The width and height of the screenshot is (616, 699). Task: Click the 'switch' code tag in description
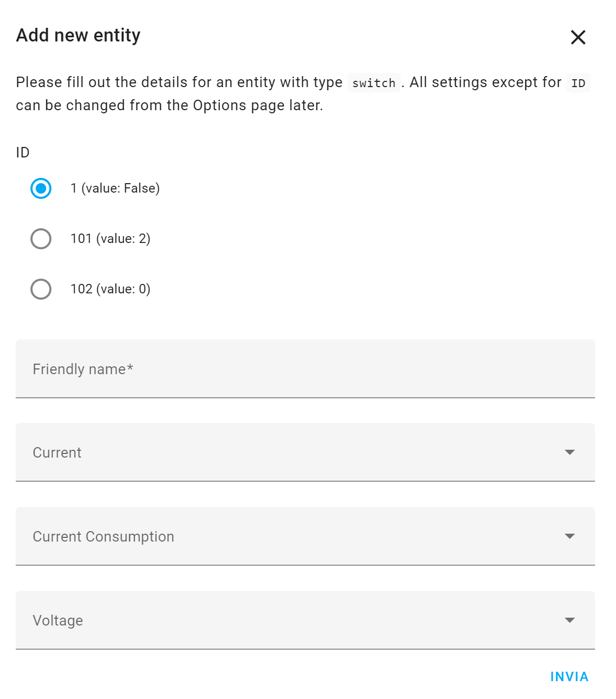tap(374, 83)
